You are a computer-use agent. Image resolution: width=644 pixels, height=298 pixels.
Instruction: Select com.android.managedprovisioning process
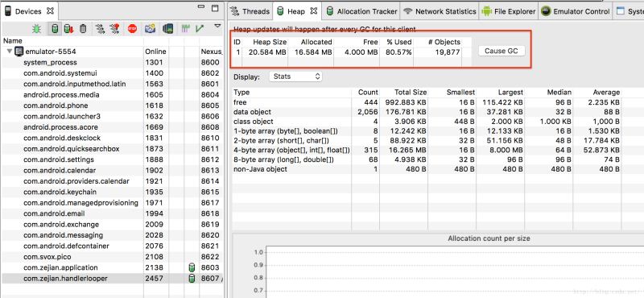pyautogui.click(x=112, y=203)
